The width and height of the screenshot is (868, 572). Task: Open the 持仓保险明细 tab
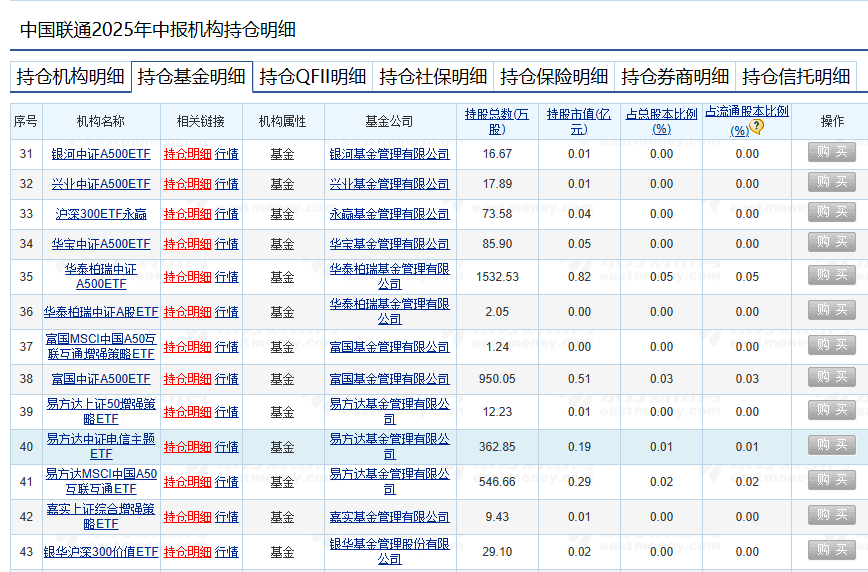click(554, 76)
